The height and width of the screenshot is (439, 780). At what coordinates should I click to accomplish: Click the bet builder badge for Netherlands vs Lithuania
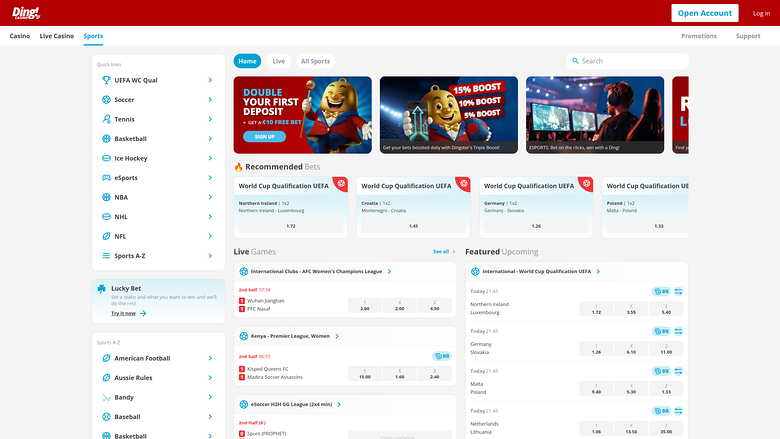pyautogui.click(x=661, y=411)
